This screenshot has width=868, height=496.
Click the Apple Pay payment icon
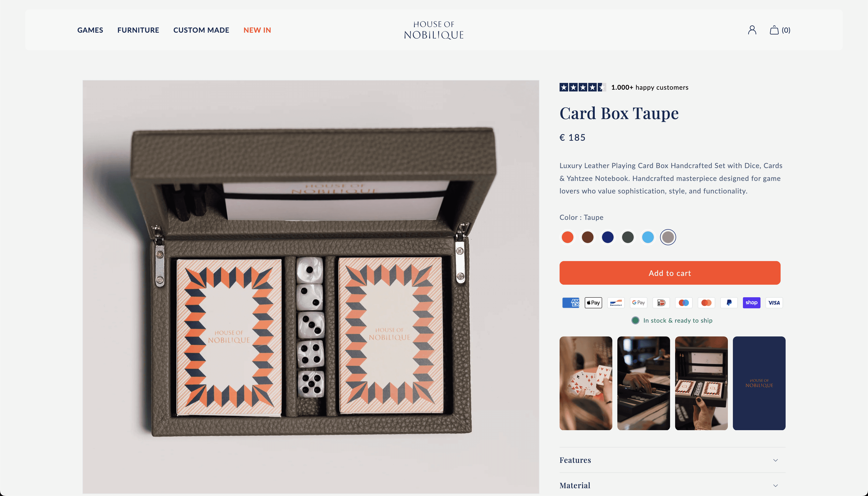pos(593,303)
